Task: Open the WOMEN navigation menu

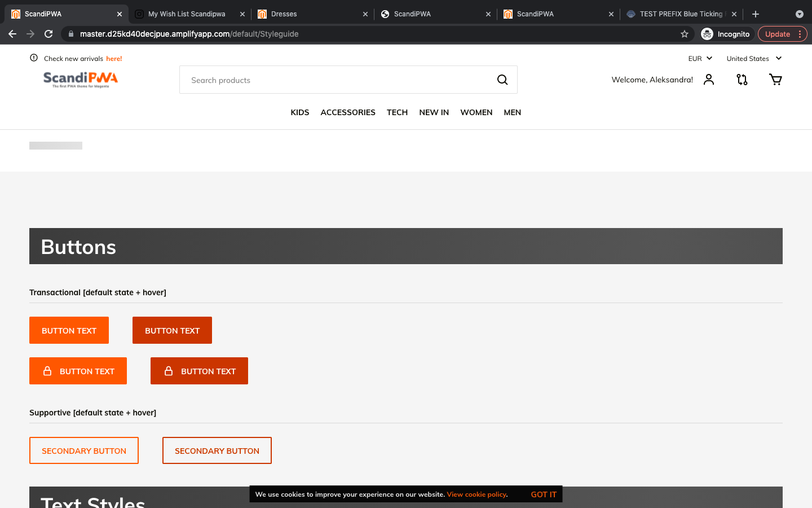Action: tap(476, 112)
